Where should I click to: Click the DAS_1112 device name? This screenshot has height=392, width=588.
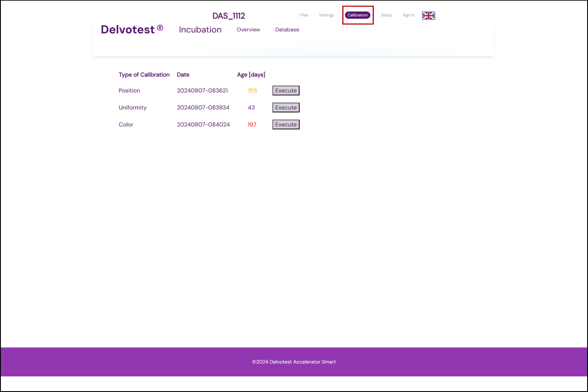point(228,16)
